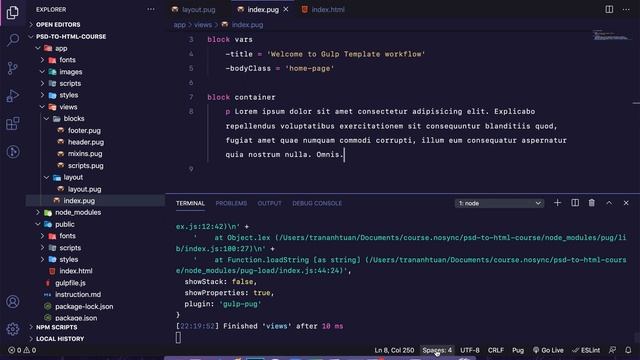Open Source Control view
This screenshot has width=640, height=360.
pyautogui.click(x=13, y=68)
